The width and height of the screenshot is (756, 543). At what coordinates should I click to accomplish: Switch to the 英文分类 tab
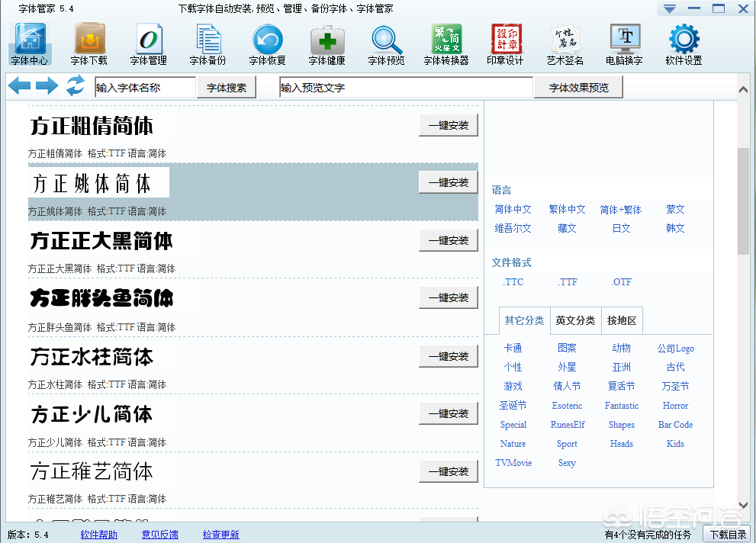tap(575, 320)
